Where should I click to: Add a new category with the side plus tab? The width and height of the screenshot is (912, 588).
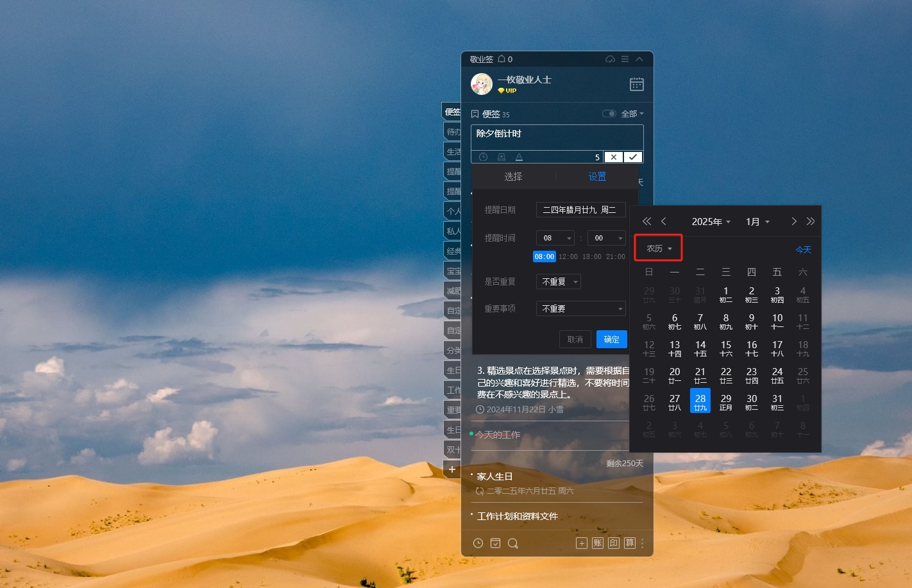tap(452, 469)
